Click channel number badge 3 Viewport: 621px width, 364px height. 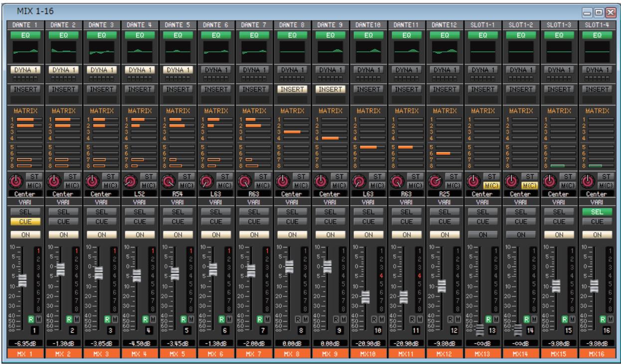coord(111,330)
